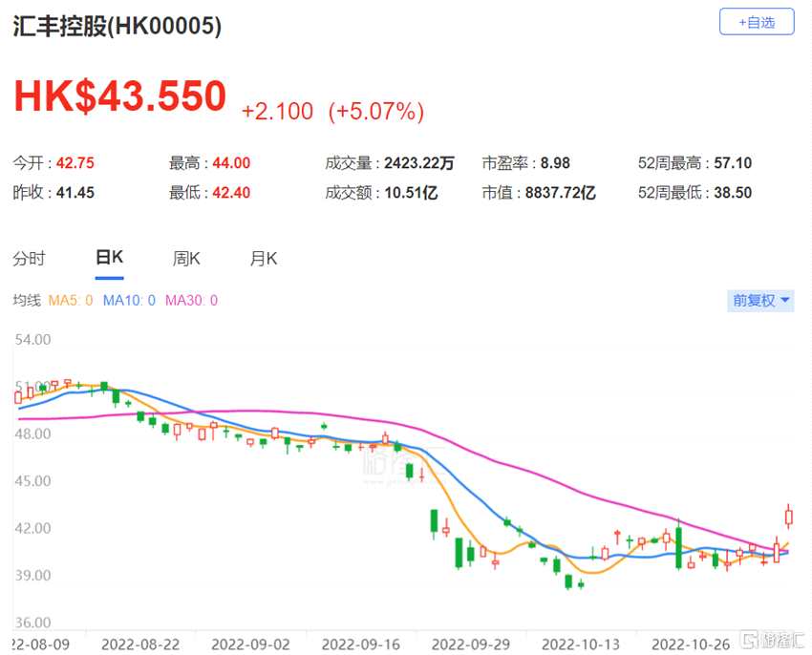
Task: Click the 最高 value 44.00
Action: (231, 163)
